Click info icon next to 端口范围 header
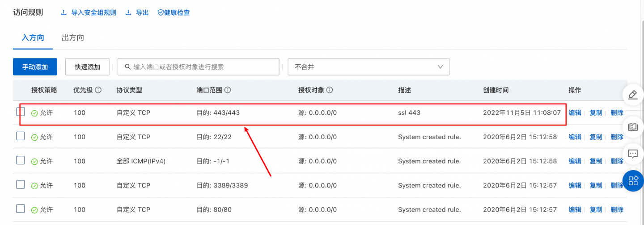The width and height of the screenshot is (644, 225). click(x=228, y=90)
